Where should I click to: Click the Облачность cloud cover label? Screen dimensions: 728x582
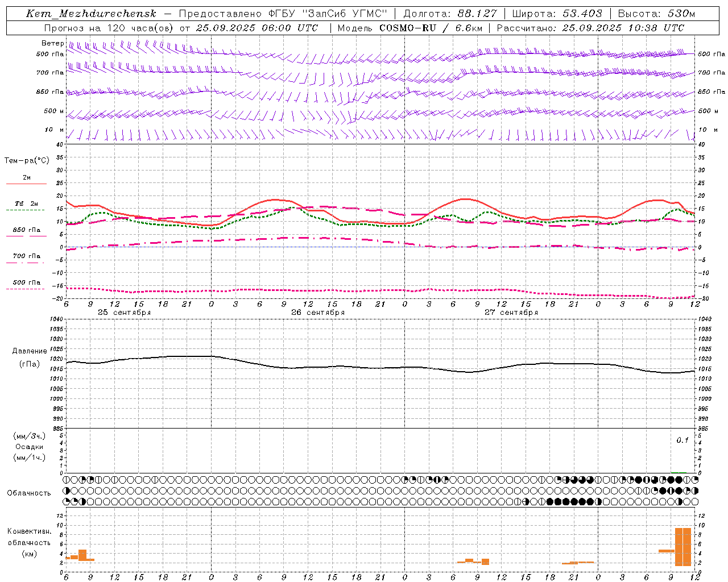coord(29,493)
